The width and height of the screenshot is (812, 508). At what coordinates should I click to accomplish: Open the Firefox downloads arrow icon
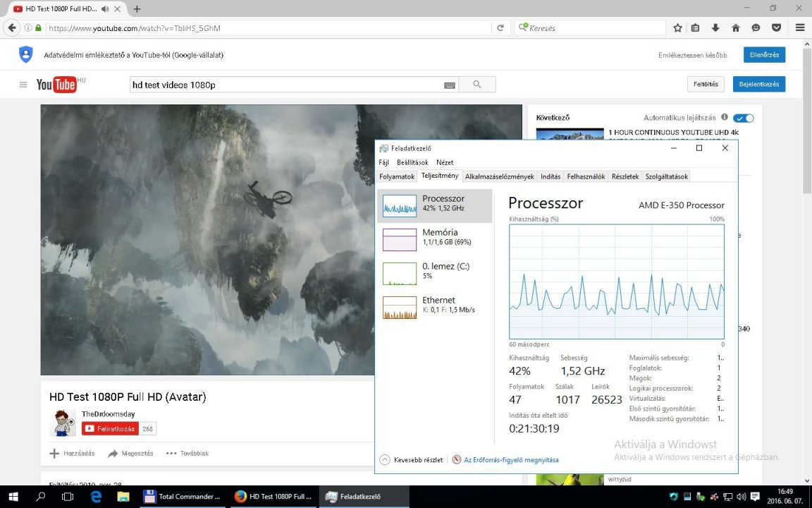715,28
